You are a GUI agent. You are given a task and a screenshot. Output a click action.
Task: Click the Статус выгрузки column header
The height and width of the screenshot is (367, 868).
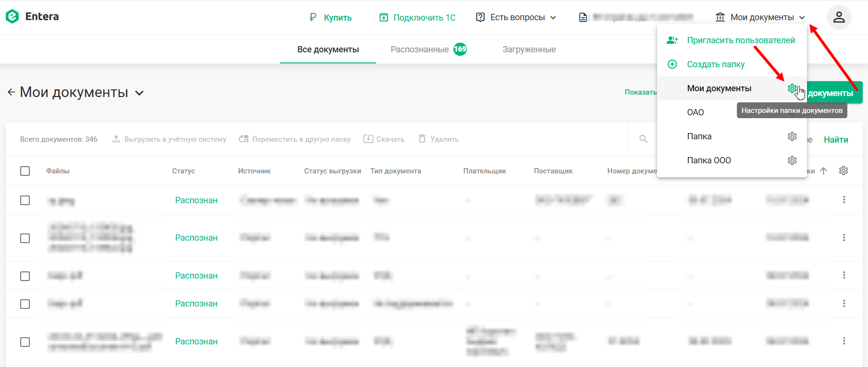(332, 171)
